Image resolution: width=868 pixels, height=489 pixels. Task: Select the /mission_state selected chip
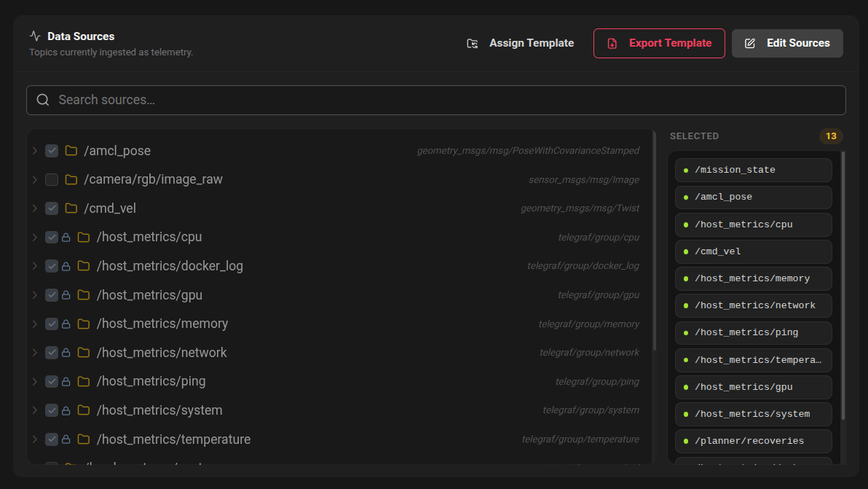tap(754, 170)
